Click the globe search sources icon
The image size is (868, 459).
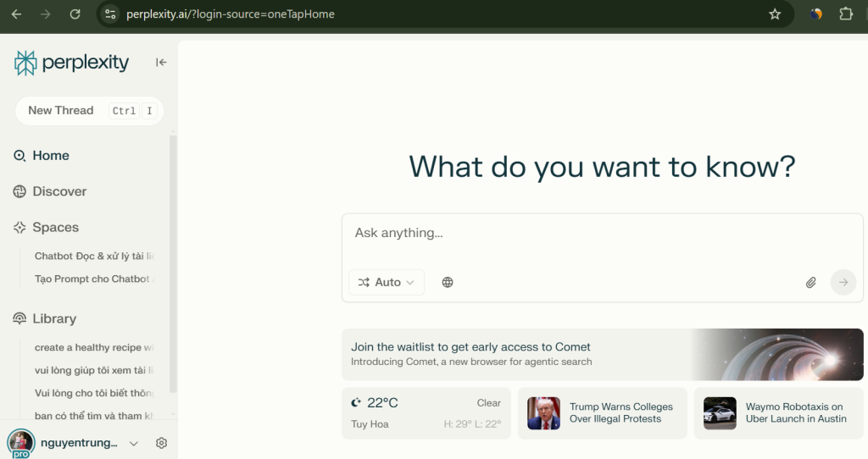(x=448, y=282)
